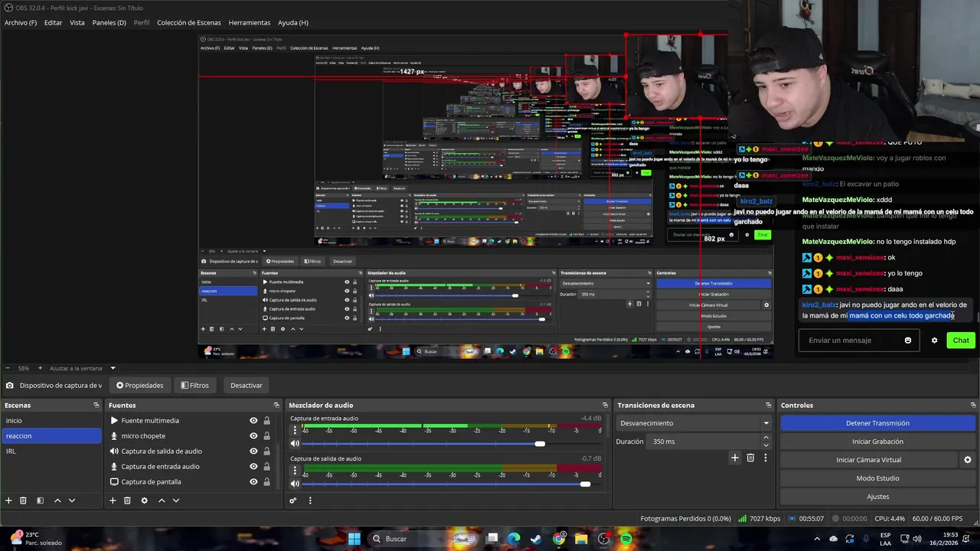Open source Propiedades button
Image resolution: width=980 pixels, height=551 pixels.
[x=139, y=385]
